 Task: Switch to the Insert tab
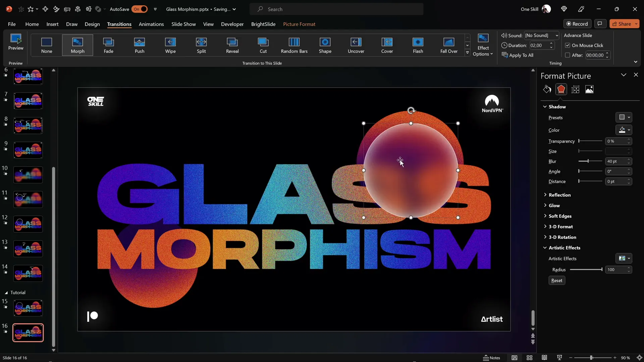point(52,24)
